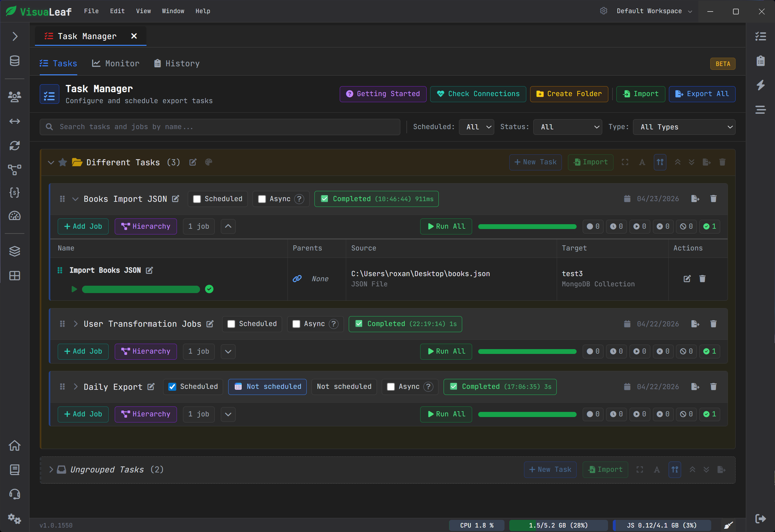This screenshot has height=532, width=775.
Task: Click Books Import JSON task progress bar
Action: [527, 227]
